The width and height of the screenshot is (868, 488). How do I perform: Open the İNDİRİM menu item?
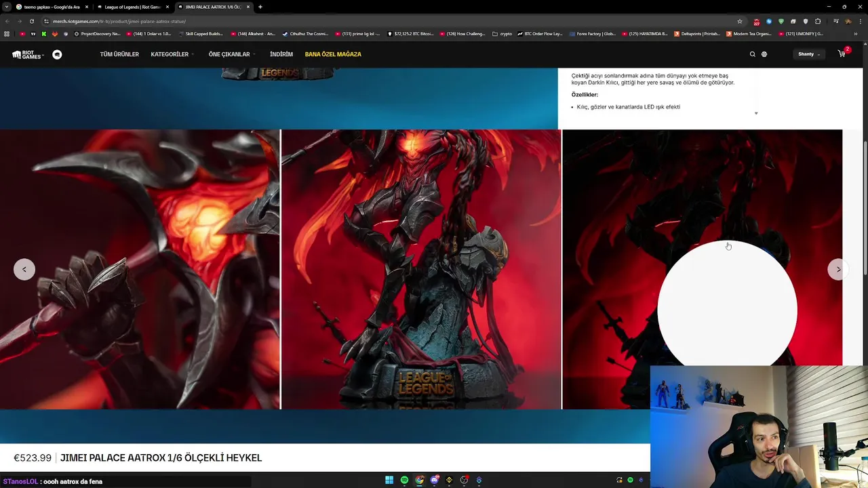(x=281, y=54)
